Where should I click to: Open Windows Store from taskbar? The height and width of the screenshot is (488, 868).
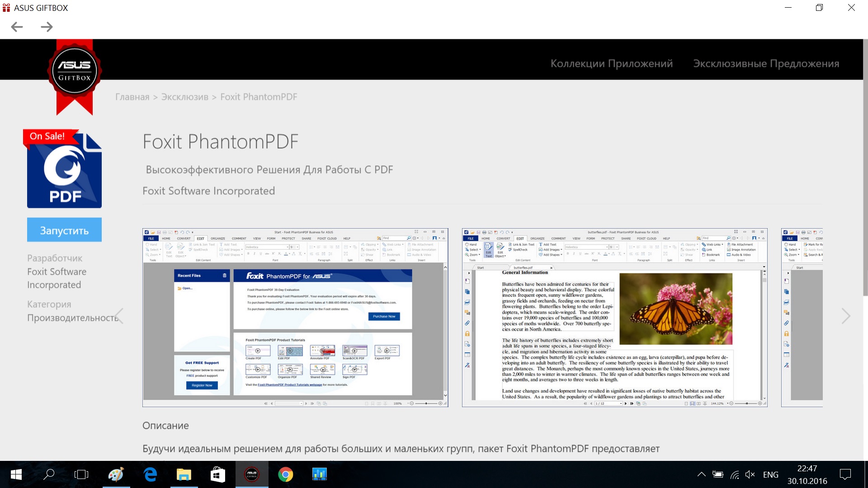click(218, 474)
